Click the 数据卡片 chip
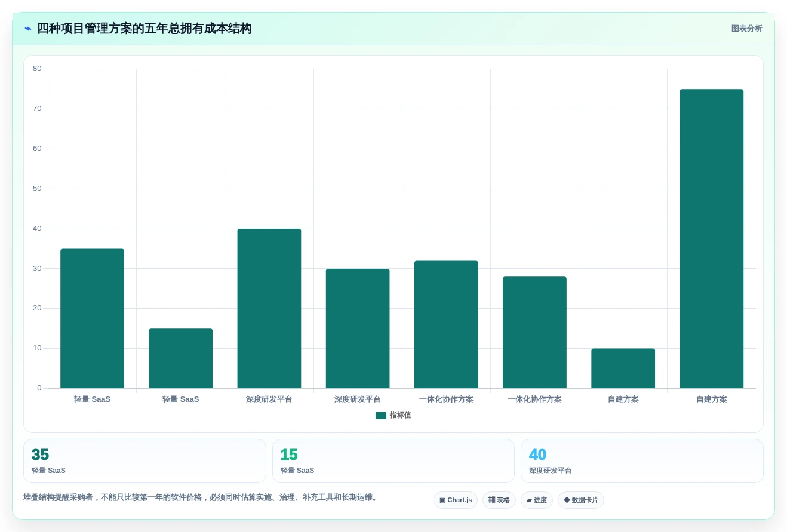The height and width of the screenshot is (532, 787). tap(581, 500)
